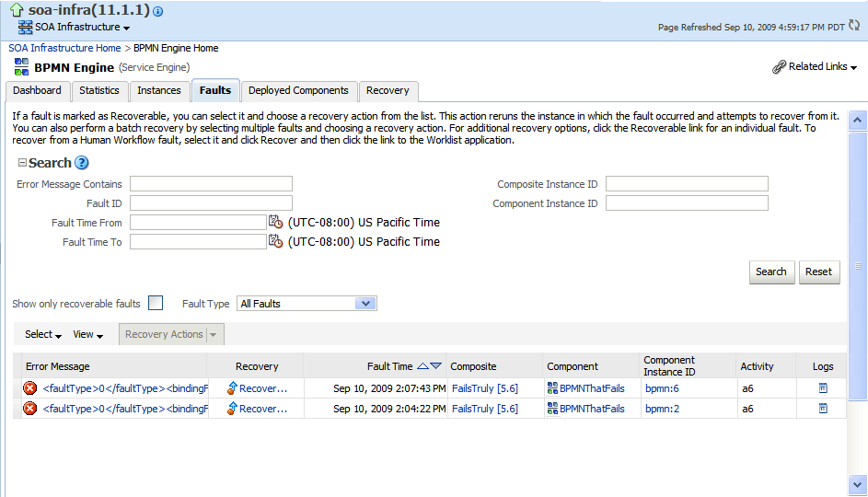Click error icon for the 2:07:43 PM fault
The width and height of the screenshot is (868, 497).
point(29,388)
